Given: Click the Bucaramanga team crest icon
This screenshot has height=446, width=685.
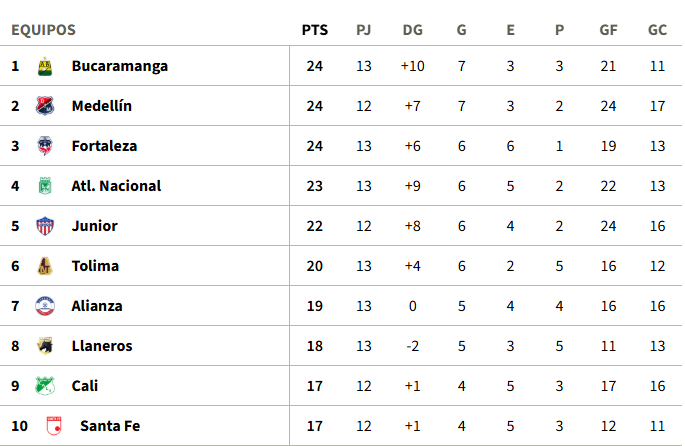Looking at the screenshot, I should 44,66.
